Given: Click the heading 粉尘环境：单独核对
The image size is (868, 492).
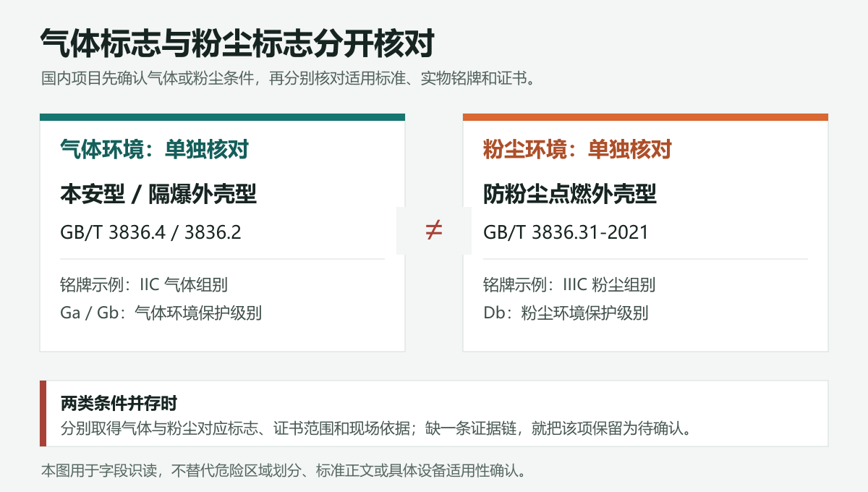Looking at the screenshot, I should pyautogui.click(x=577, y=149).
